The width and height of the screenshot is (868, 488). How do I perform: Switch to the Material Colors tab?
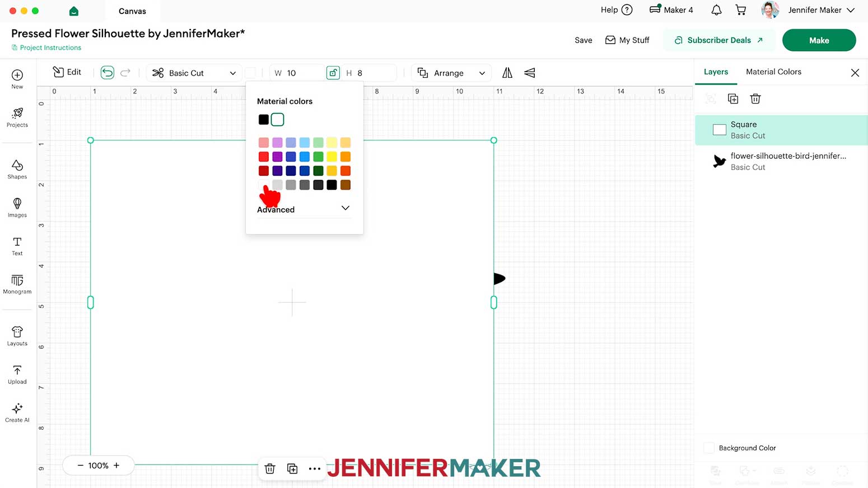pyautogui.click(x=773, y=72)
